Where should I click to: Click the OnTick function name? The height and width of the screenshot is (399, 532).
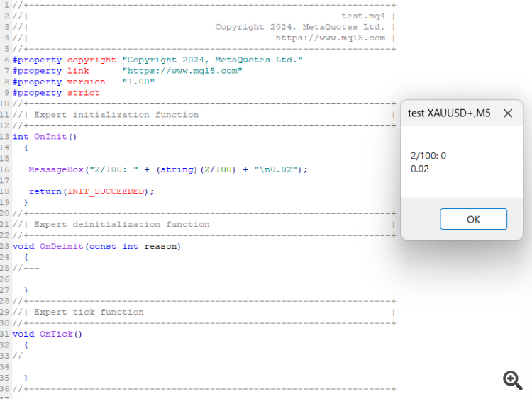(x=56, y=335)
